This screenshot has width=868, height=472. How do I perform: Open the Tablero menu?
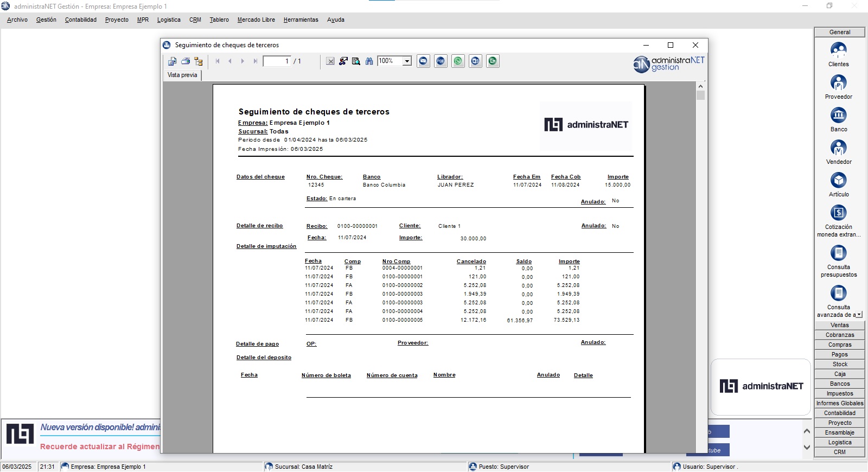pyautogui.click(x=219, y=20)
